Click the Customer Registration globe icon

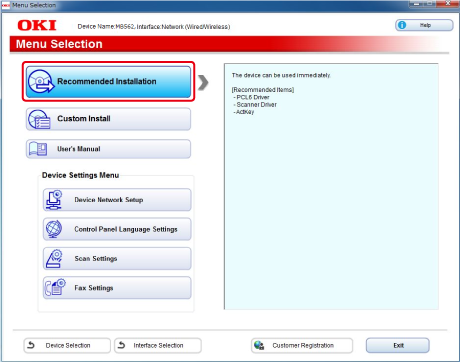[259, 345]
